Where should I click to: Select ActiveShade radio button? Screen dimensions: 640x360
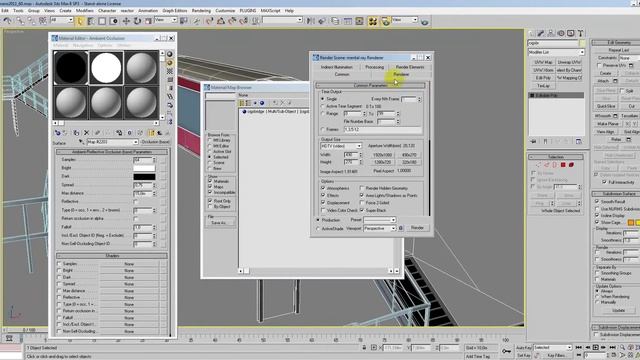click(318, 229)
